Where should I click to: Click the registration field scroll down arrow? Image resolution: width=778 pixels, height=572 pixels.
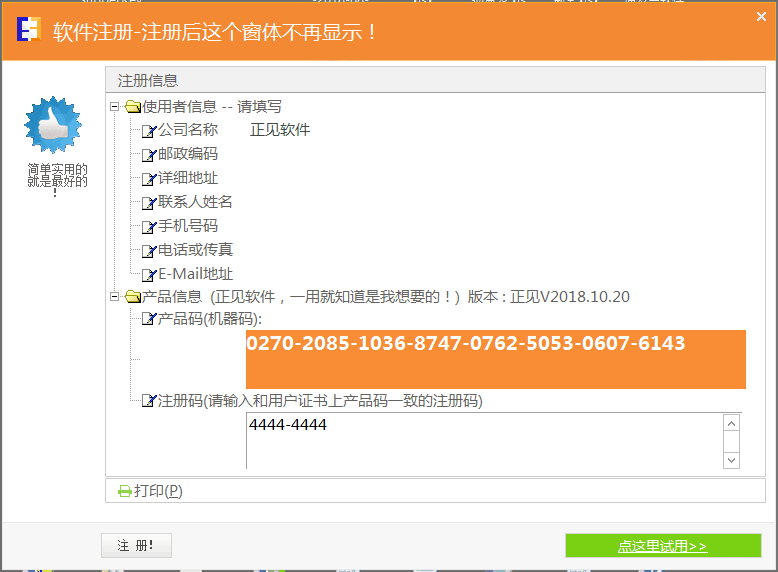point(731,460)
